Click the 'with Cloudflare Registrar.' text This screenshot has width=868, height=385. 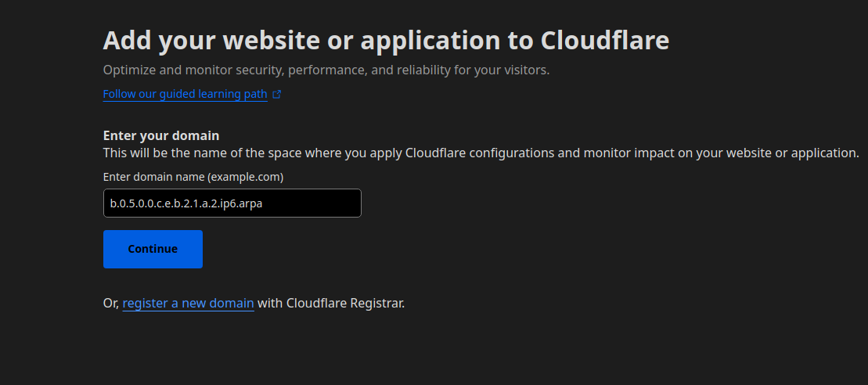coord(330,303)
